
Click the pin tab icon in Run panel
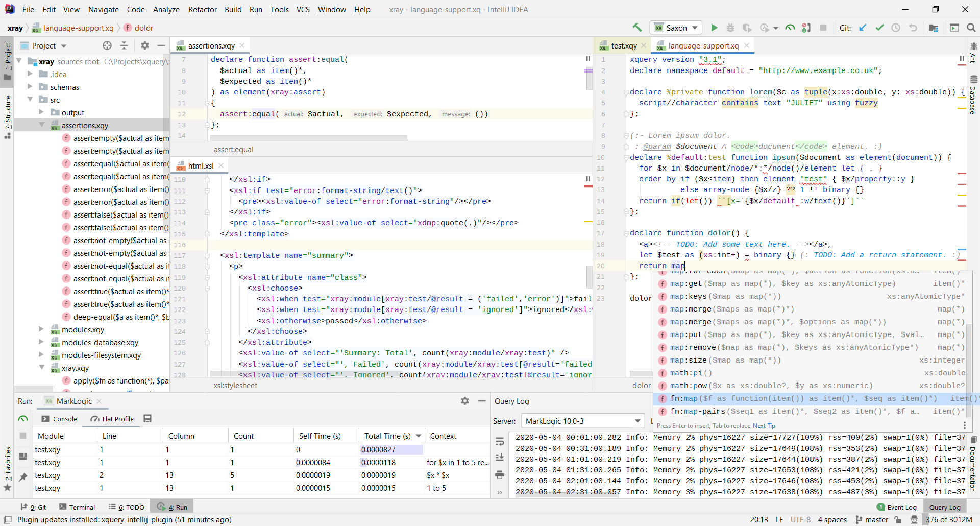[23, 477]
